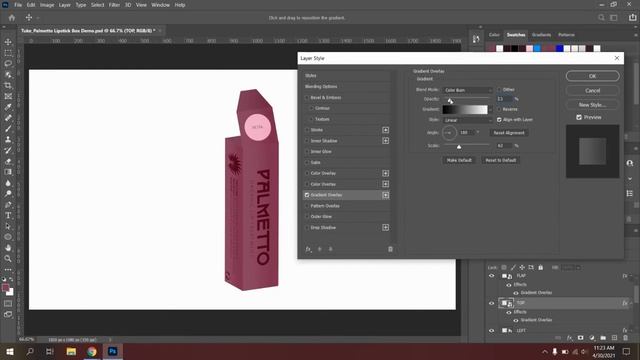Click the Scale slider handle

(459, 147)
